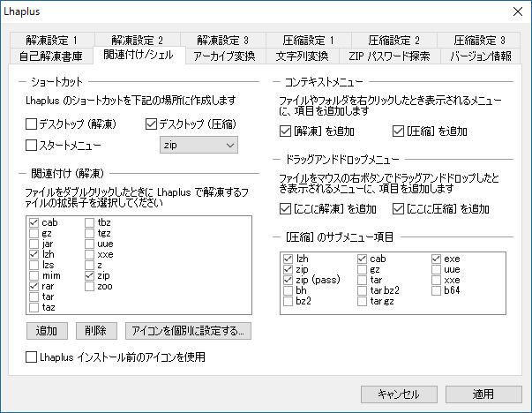Image resolution: width=532 pixels, height=413 pixels.
Task: Uncheck zip (pass) in compression submenu
Action: [x=288, y=280]
